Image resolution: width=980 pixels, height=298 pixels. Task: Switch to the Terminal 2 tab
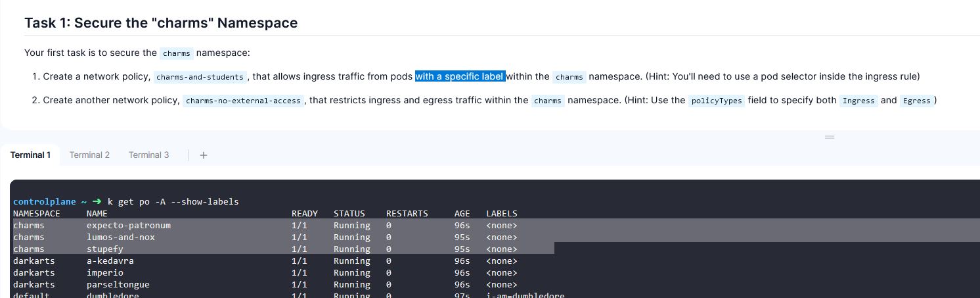pos(89,155)
